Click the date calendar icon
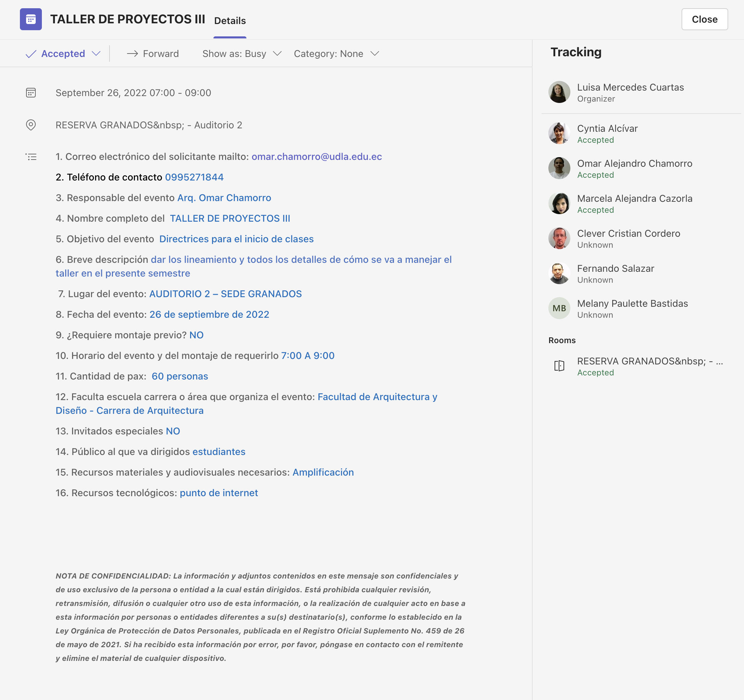Image resolution: width=744 pixels, height=700 pixels. click(x=31, y=92)
